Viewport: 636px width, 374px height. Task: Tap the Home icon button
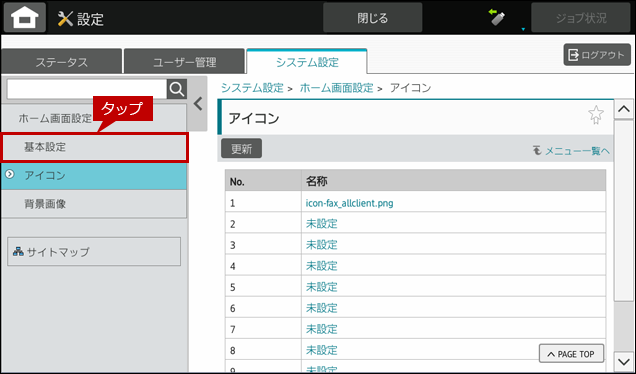tap(25, 17)
